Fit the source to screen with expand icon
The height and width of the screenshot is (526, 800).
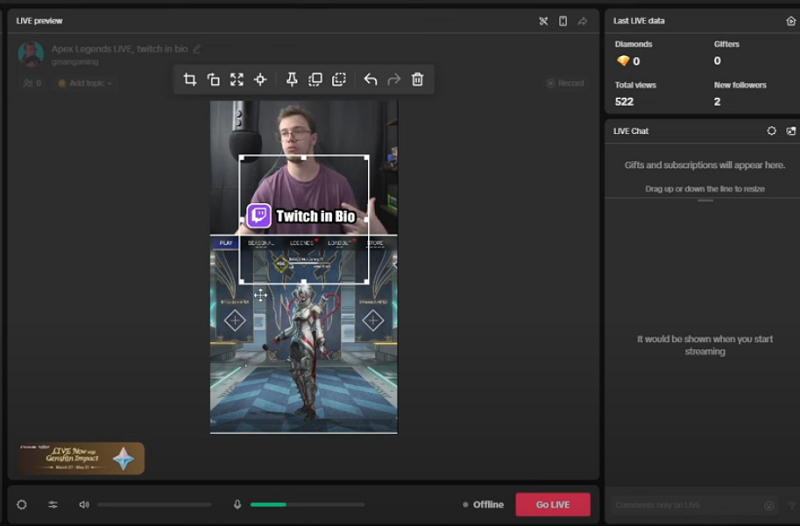tap(237, 80)
